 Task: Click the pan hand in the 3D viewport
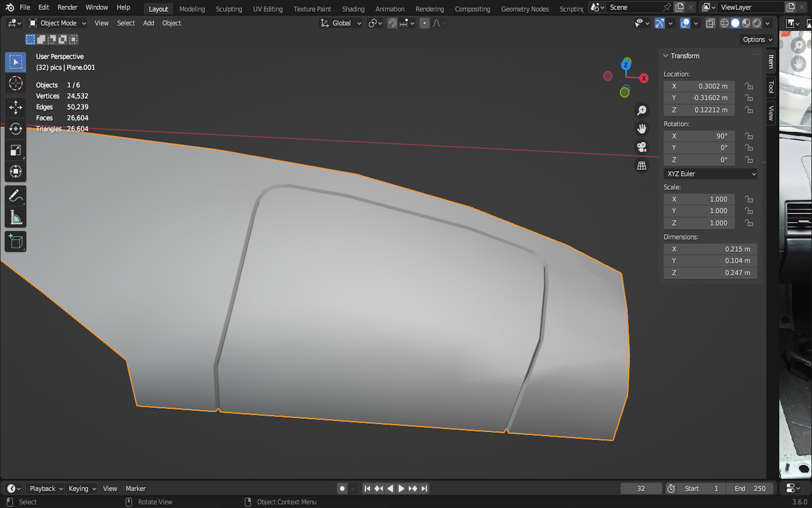tap(642, 129)
